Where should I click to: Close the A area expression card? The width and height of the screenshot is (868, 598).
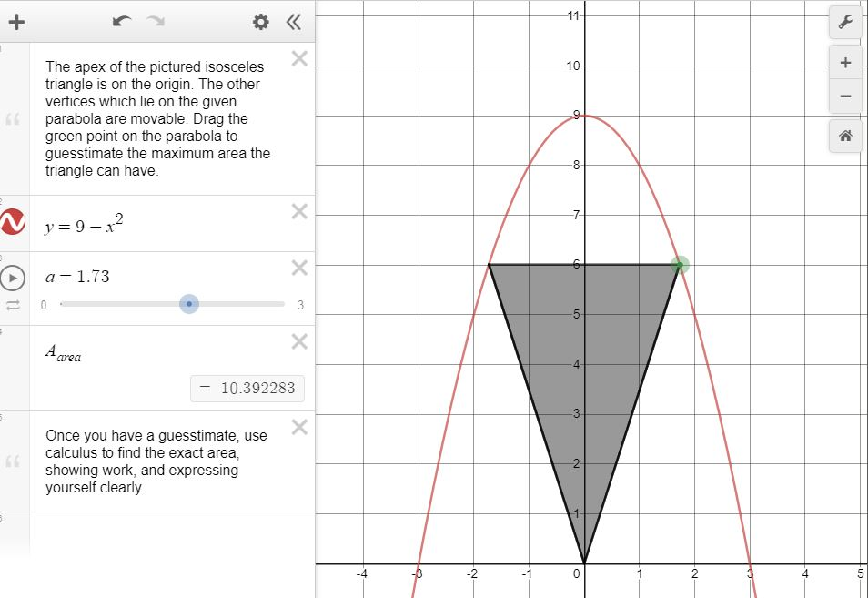click(298, 342)
